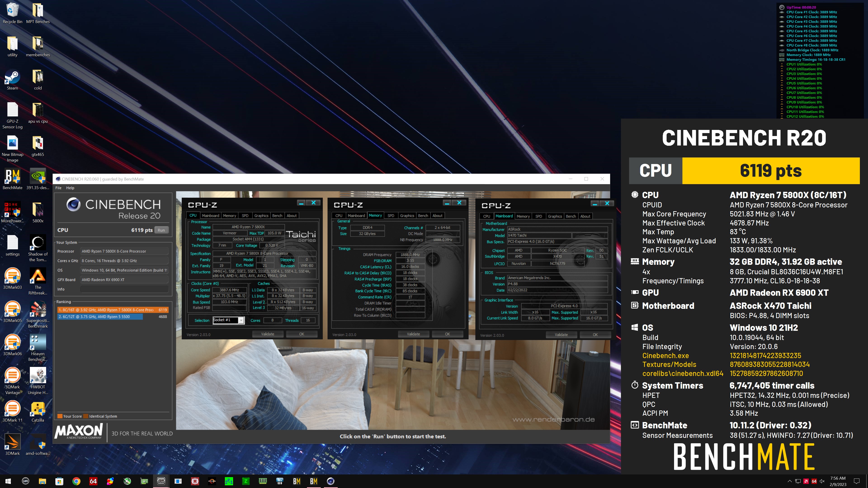
Task: Open HWBOT Unigine Heaven desktop shortcut
Action: [x=38, y=381]
